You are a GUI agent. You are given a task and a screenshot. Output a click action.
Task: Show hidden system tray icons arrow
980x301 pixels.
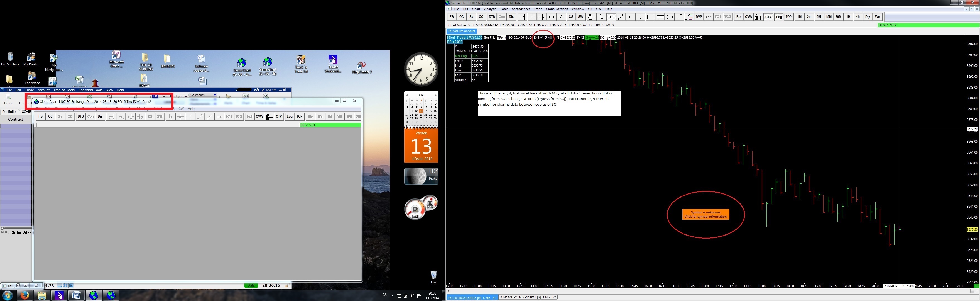(x=392, y=296)
